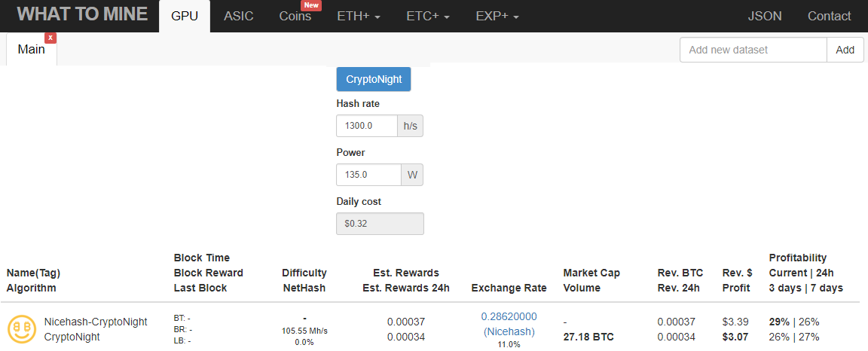Screen dimensions: 868x351
Task: Click the Difficulty column header
Action: (x=304, y=273)
